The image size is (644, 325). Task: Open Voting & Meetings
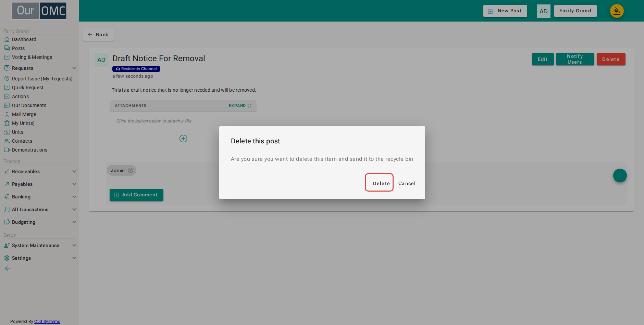[32, 57]
